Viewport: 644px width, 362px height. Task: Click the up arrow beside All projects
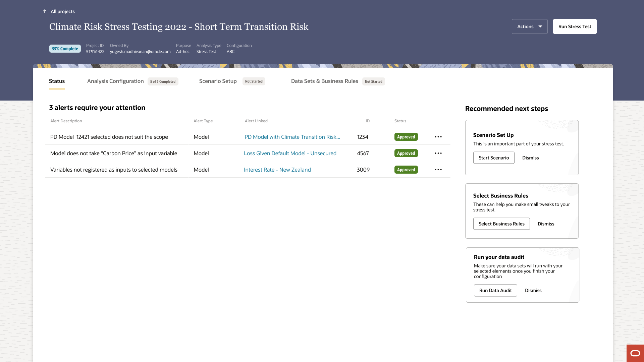coord(45,11)
